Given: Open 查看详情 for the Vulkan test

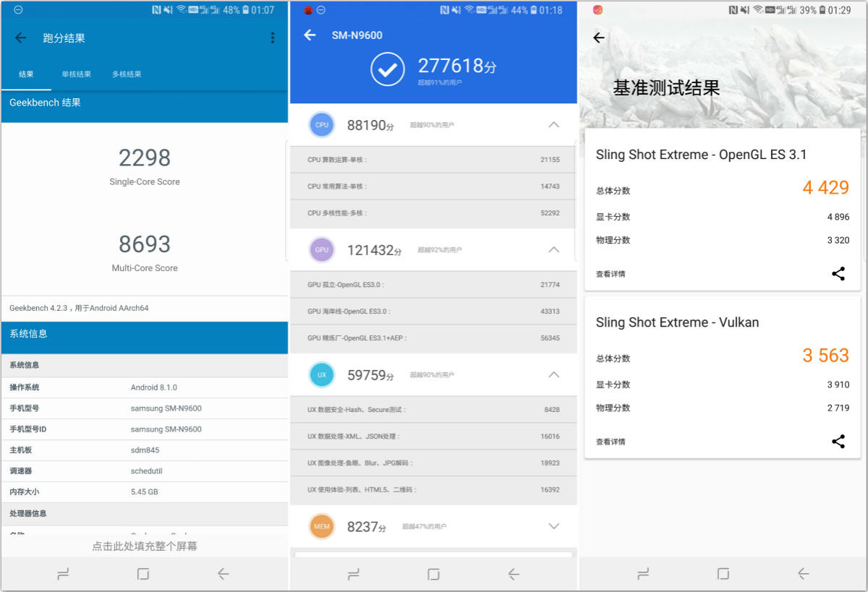Looking at the screenshot, I should click(610, 442).
